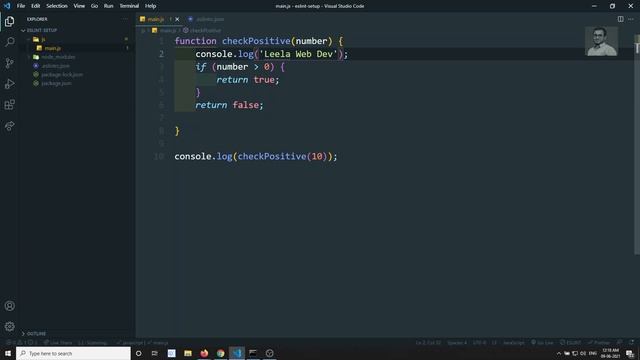Open the Extensions view
Viewport: 640px width, 360px height.
(x=9, y=104)
